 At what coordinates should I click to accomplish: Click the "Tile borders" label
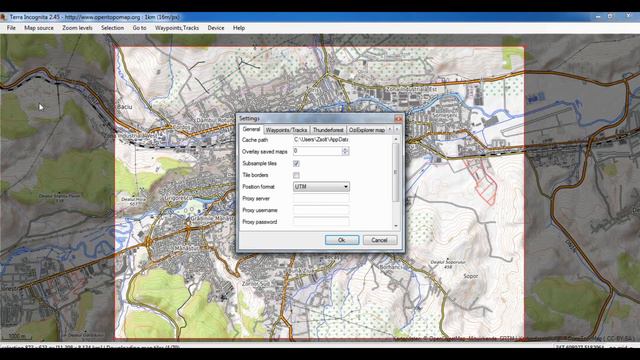pyautogui.click(x=255, y=175)
